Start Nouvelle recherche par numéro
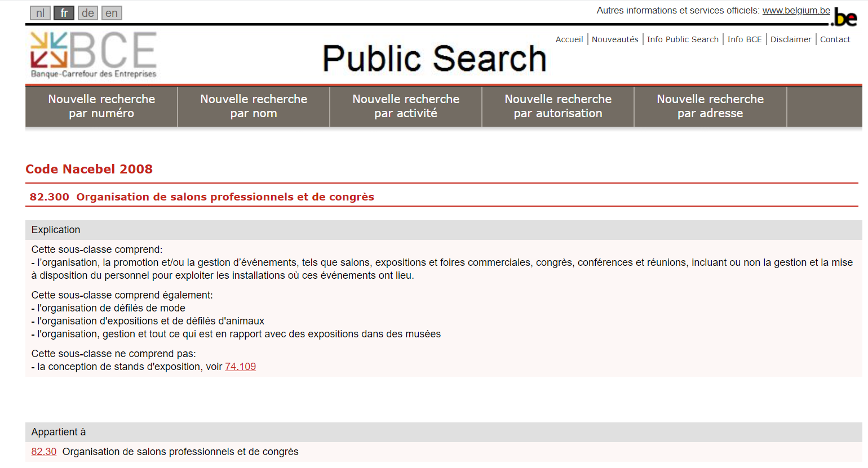Viewport: 868px width, 468px height. point(101,106)
